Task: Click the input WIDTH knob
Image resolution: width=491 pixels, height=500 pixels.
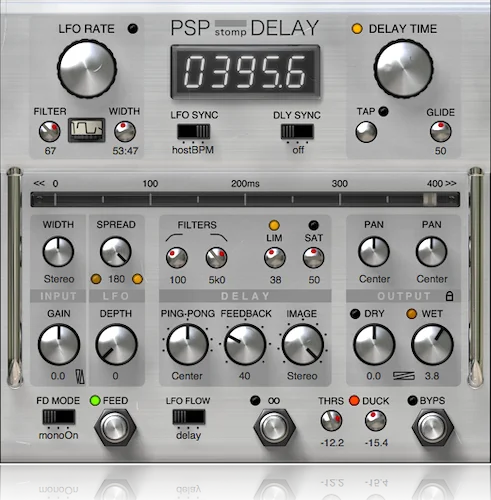Action: click(58, 252)
